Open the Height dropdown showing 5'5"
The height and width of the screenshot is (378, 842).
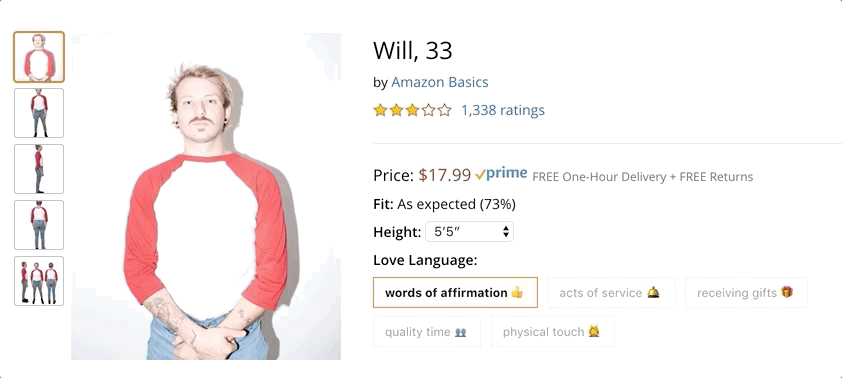(469, 232)
